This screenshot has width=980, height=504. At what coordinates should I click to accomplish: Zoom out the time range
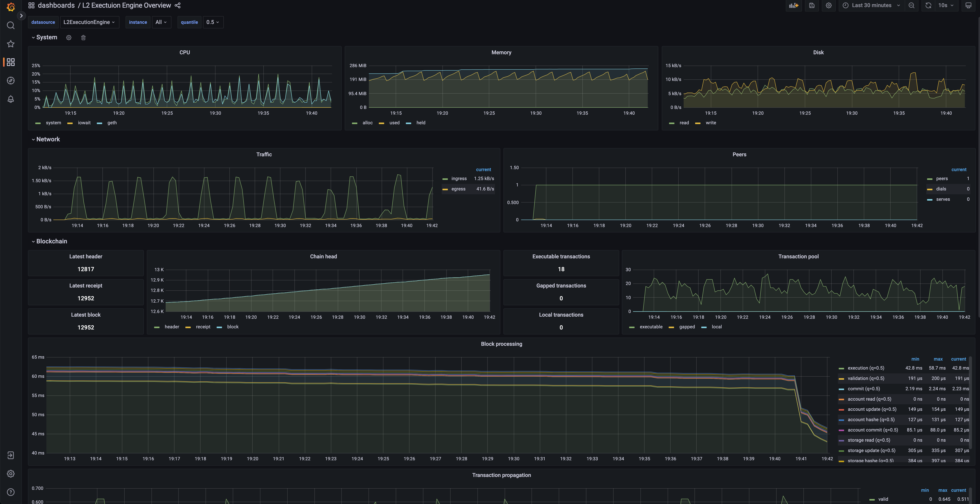912,5
